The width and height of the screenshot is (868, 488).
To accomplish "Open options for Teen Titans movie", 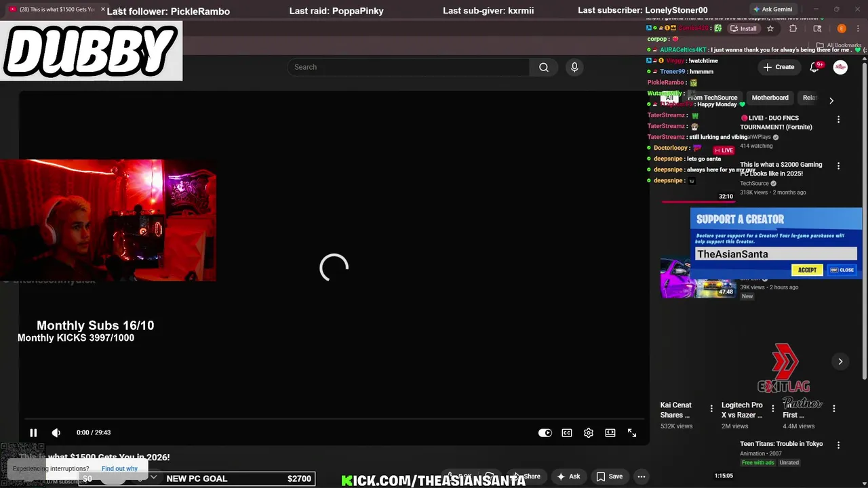I will 838,445.
